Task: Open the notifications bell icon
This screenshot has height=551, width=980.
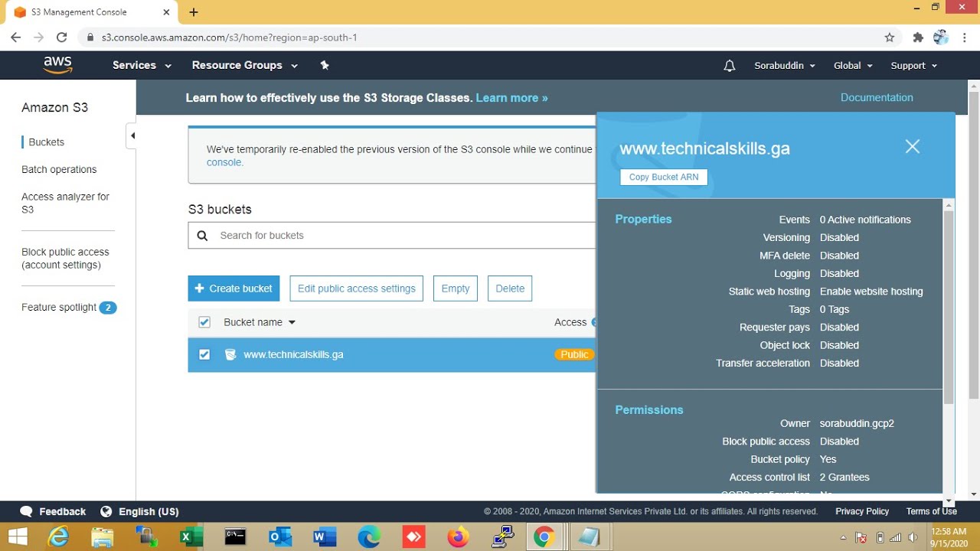Action: tap(730, 66)
